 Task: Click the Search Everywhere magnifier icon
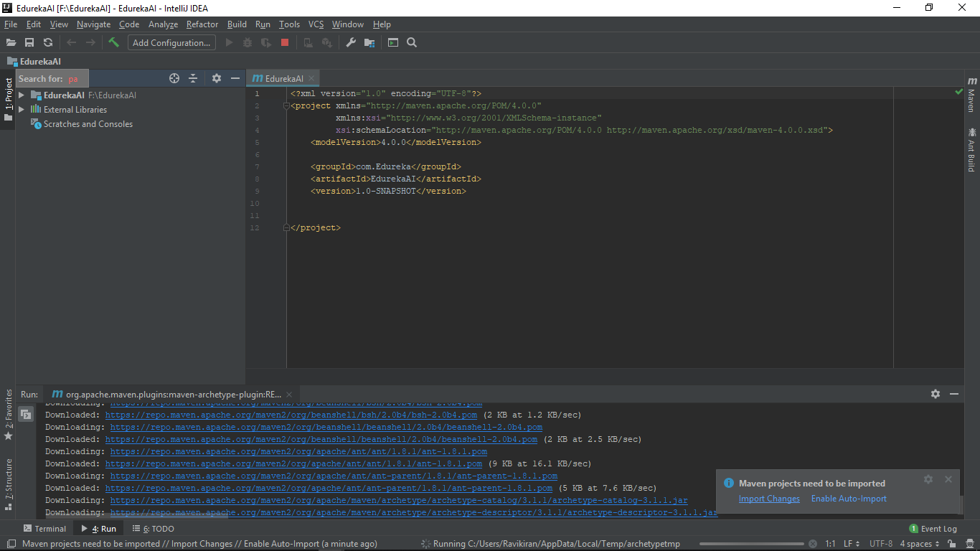point(412,42)
